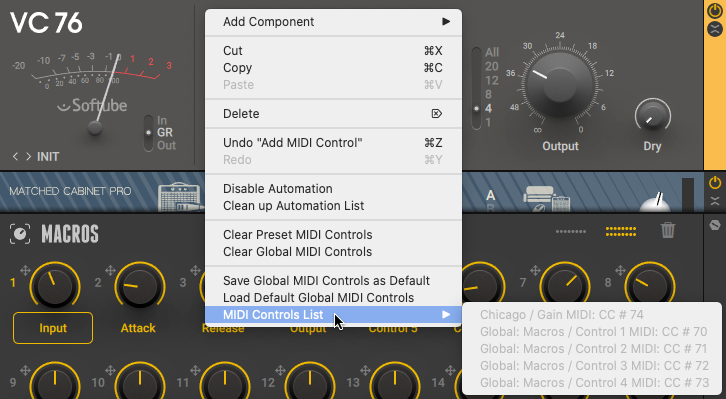Switch to the grey 8-macro layout dots
The image size is (726, 399).
click(571, 231)
